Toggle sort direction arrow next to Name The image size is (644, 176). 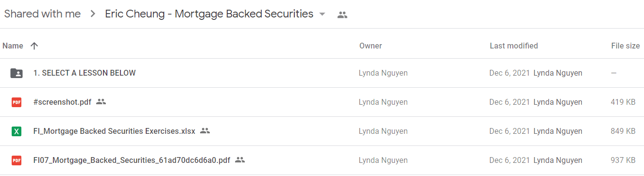(x=34, y=46)
